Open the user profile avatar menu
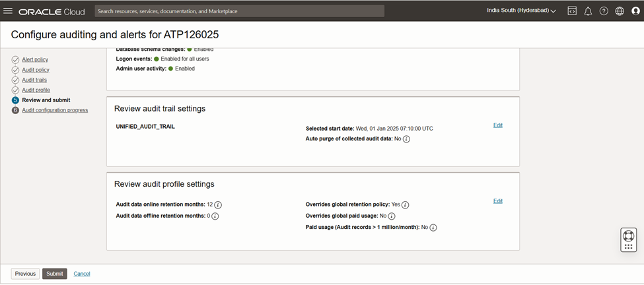The width and height of the screenshot is (644, 285). click(x=635, y=11)
